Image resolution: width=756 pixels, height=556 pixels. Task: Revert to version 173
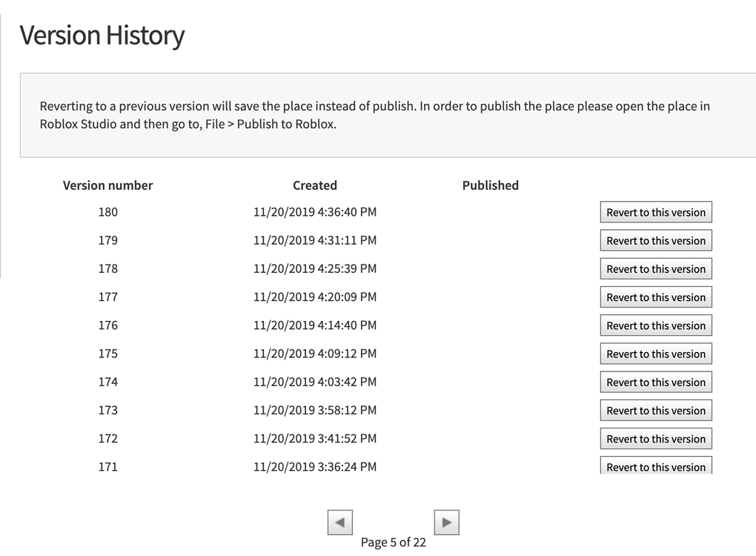tap(656, 411)
